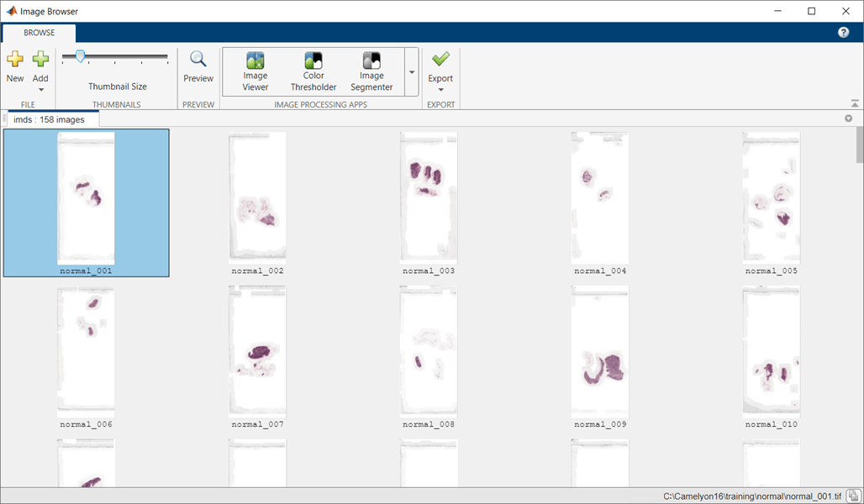Click the options icon beside the image count

848,118
